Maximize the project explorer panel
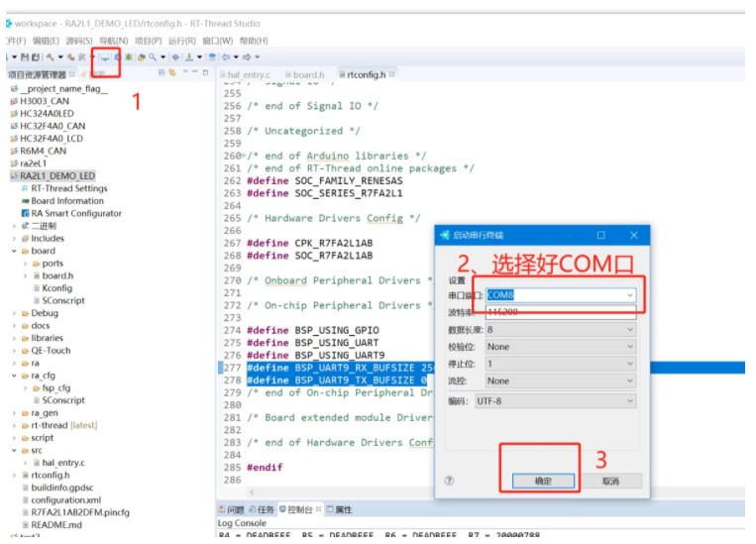Screen dimensions: 756x544 click(205, 72)
